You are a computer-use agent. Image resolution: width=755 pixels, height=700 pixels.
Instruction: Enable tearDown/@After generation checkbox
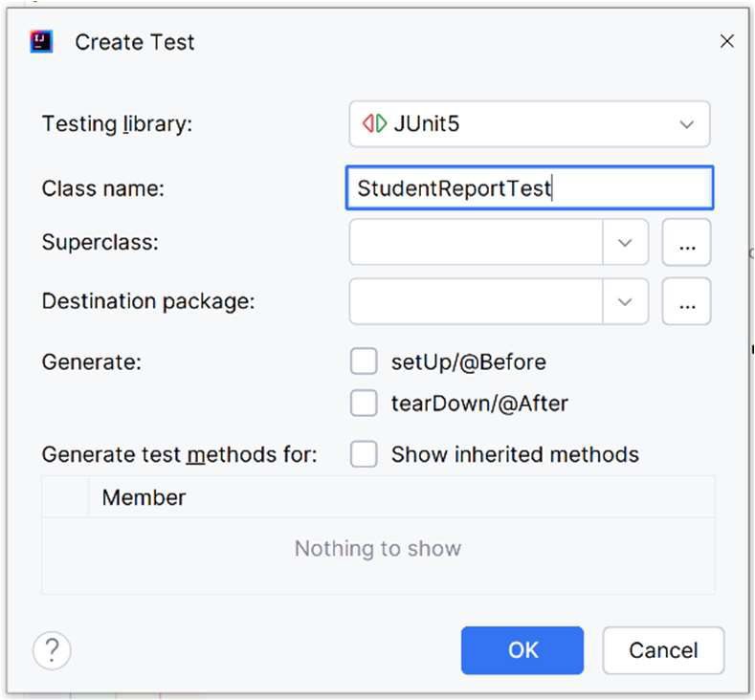[x=364, y=404]
